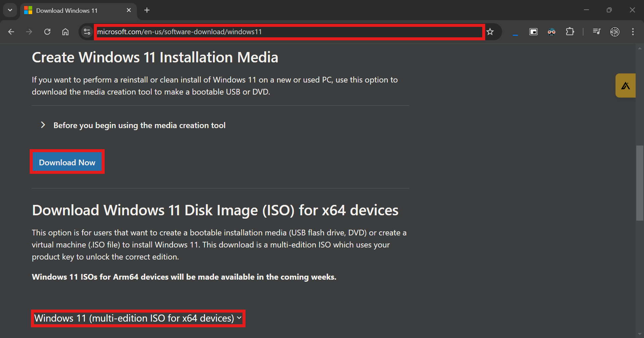Restore down the browser window
The width and height of the screenshot is (644, 338).
click(x=609, y=10)
